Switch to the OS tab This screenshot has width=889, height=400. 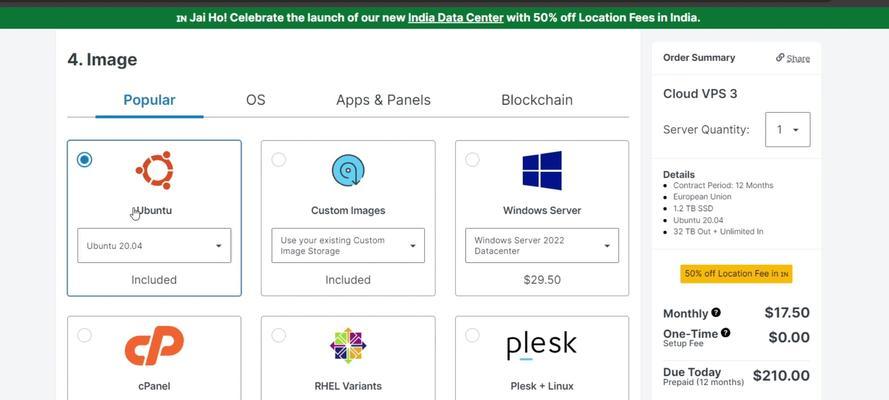pyautogui.click(x=256, y=100)
